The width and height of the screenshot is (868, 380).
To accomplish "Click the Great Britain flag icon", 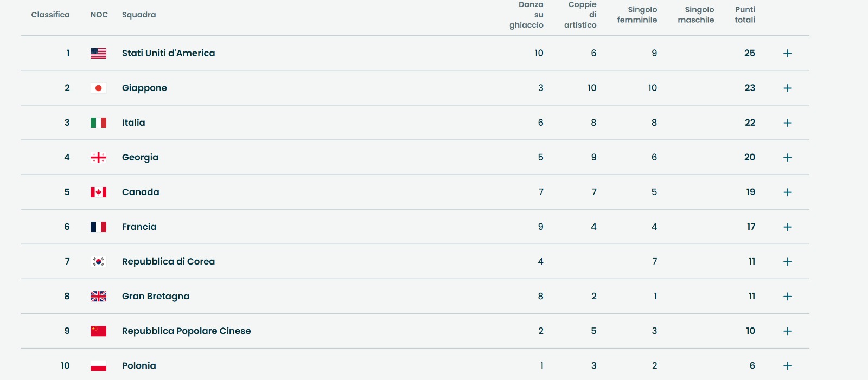I will 98,296.
